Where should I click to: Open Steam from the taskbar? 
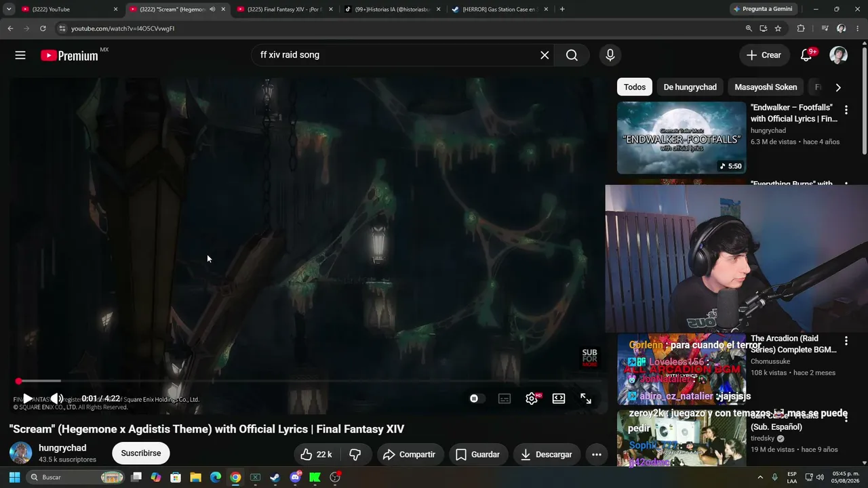(275, 477)
